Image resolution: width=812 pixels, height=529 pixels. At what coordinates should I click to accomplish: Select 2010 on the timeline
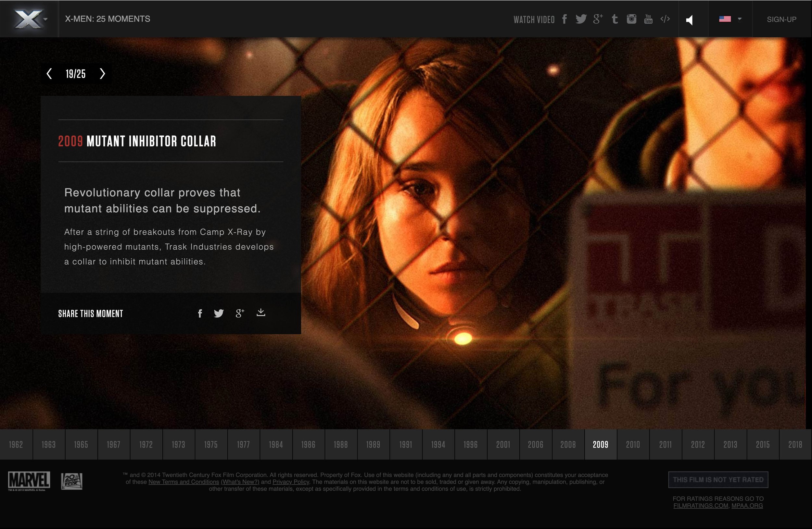(x=633, y=445)
